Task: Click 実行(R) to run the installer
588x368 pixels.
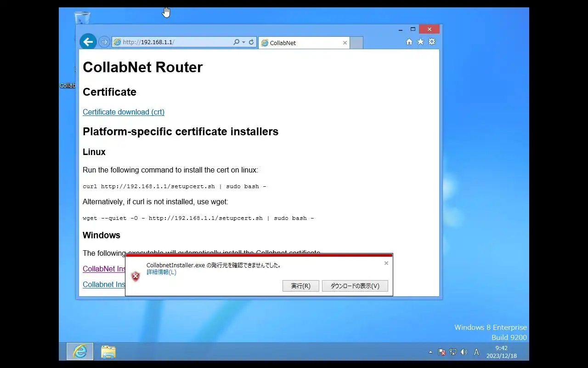Action: pyautogui.click(x=301, y=286)
